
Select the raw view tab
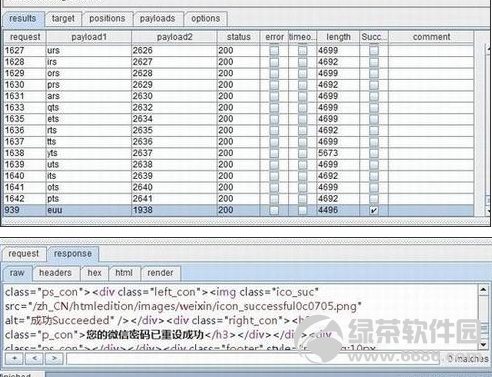coord(17,273)
